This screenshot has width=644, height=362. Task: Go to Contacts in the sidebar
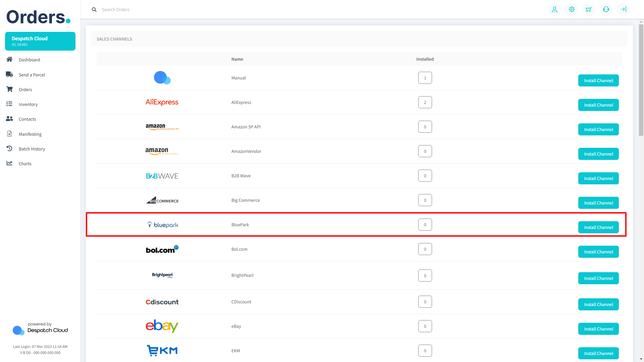[x=27, y=119]
